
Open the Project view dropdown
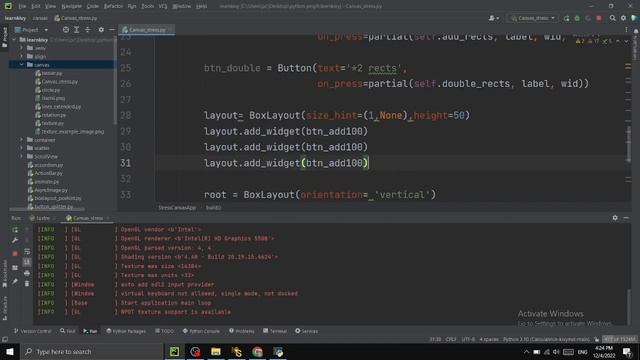31,30
